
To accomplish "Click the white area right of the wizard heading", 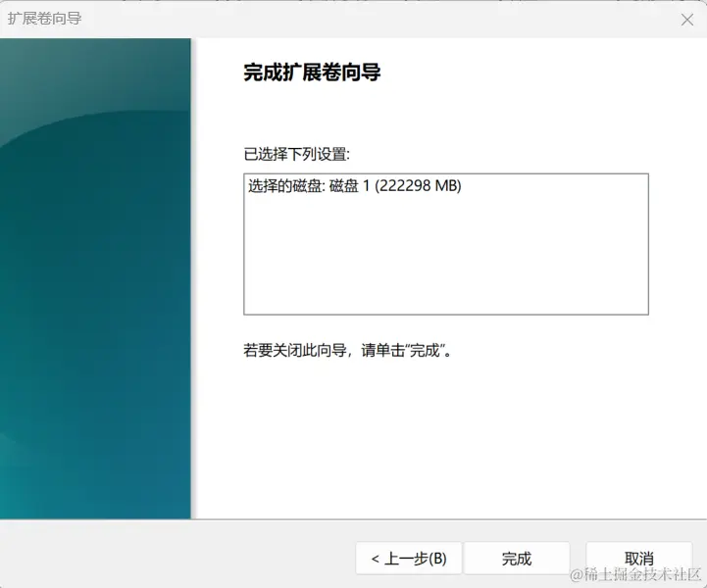I will pyautogui.click(x=541, y=73).
